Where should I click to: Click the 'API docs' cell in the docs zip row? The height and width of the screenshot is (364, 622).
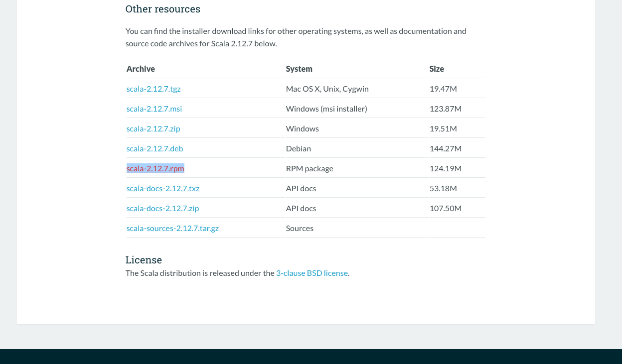click(301, 208)
